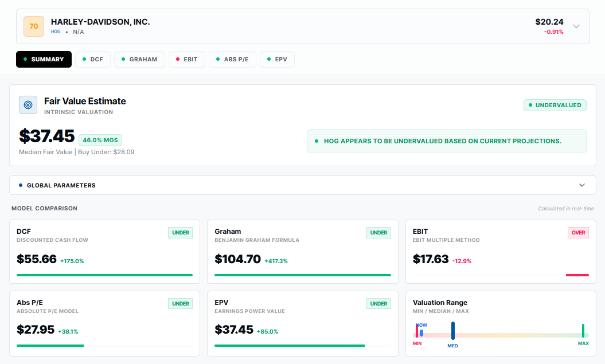The width and height of the screenshot is (605, 364).
Task: Click the Graham value $104.70
Action: pos(237,259)
